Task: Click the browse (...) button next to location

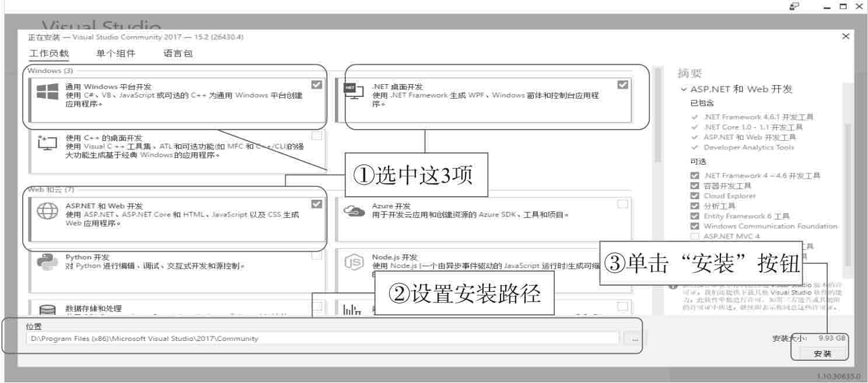Action: (635, 339)
